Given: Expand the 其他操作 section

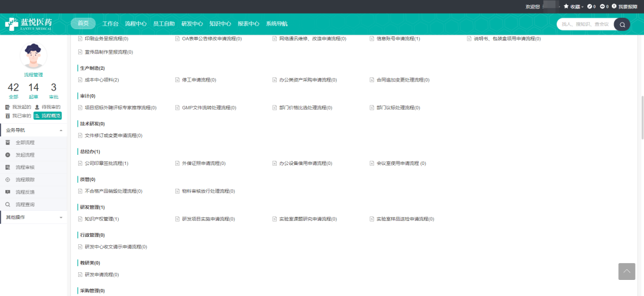Looking at the screenshot, I should (61, 217).
